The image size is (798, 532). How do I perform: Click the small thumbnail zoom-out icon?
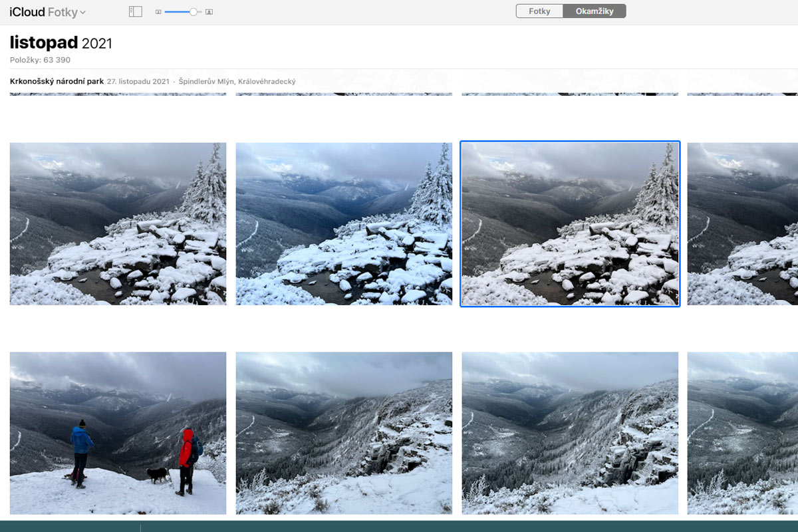[158, 12]
